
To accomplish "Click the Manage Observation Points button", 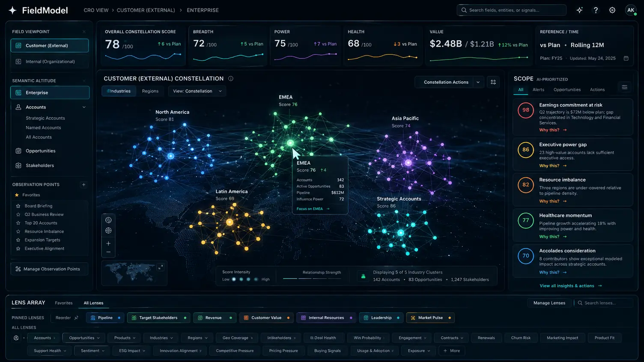I will 49,269.
